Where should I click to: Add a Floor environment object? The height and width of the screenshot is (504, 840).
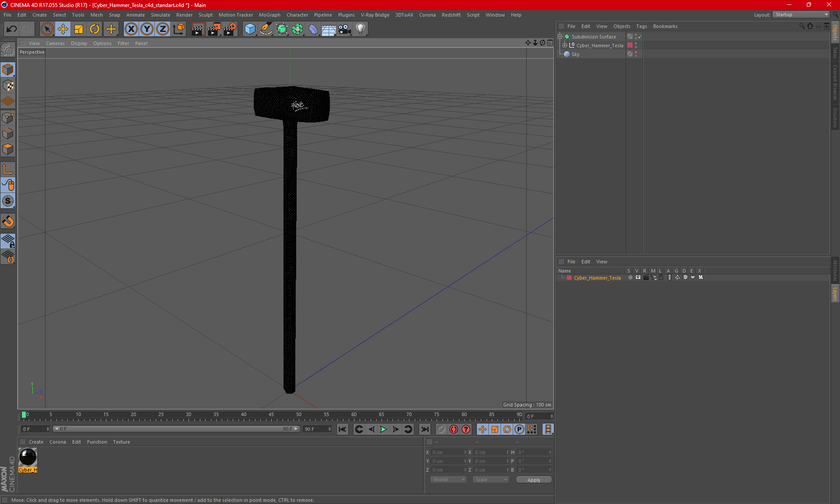[329, 29]
